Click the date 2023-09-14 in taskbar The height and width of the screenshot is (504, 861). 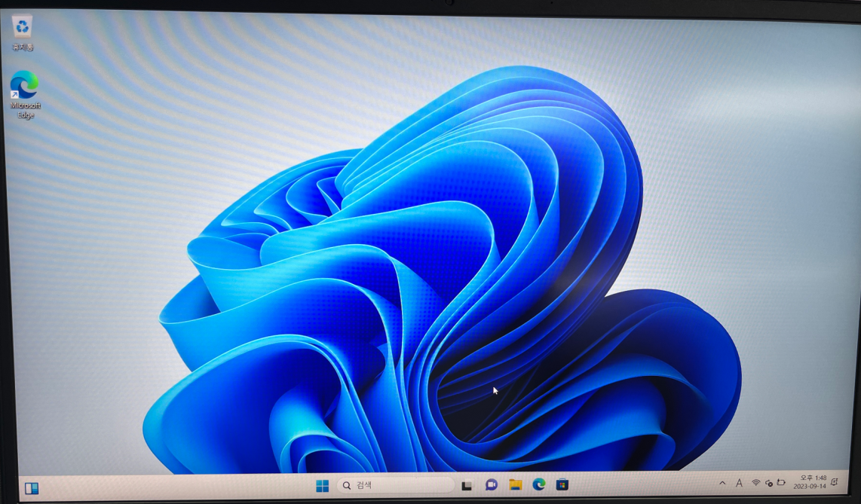tap(810, 486)
